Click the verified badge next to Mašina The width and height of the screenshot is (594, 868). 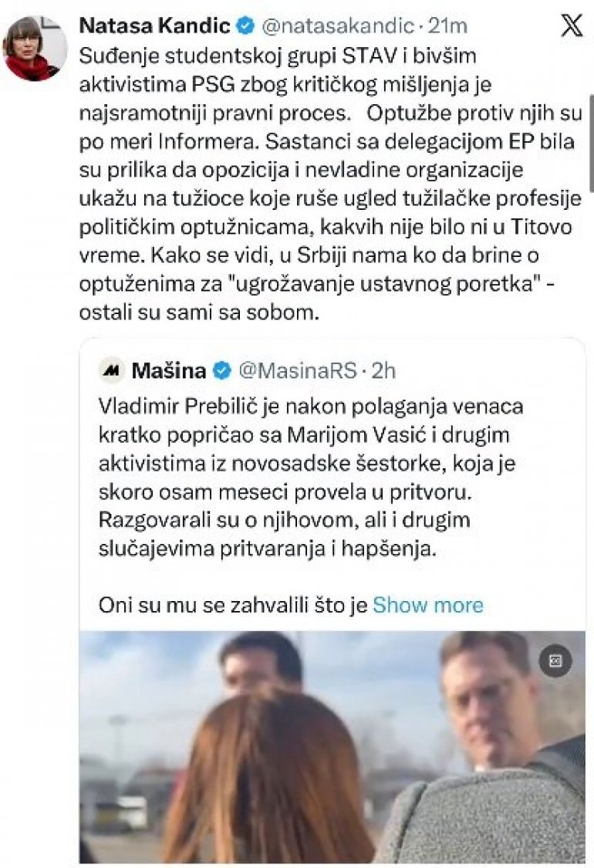pos(221,371)
